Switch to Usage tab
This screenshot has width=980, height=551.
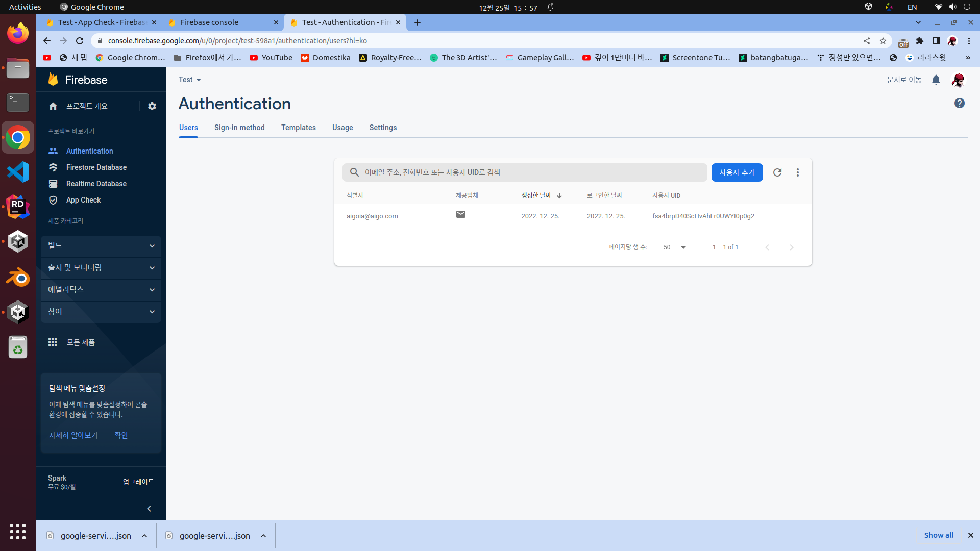[342, 128]
